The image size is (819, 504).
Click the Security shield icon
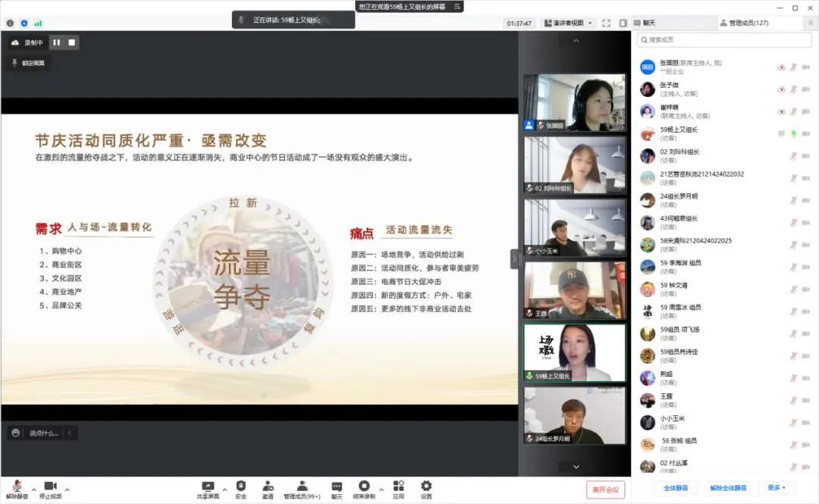[x=242, y=487]
